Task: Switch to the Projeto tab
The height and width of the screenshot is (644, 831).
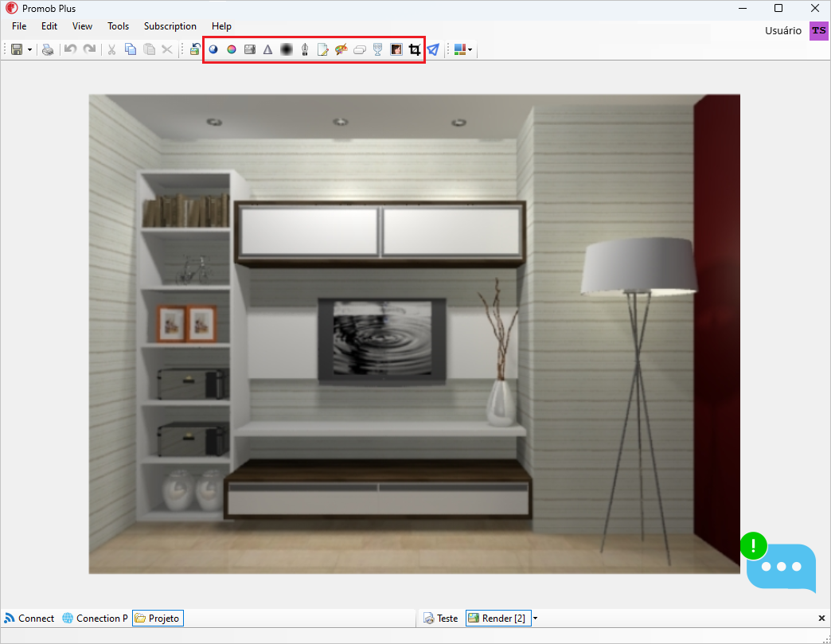Action: 158,618
